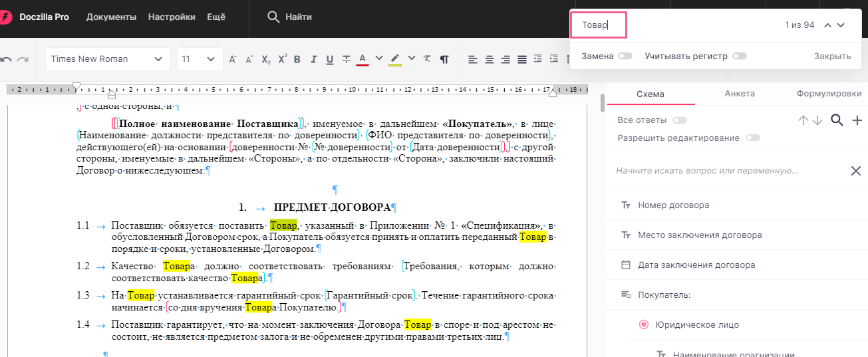This screenshot has width=868, height=357.
Task: Add new item with plus icon
Action: 857,120
